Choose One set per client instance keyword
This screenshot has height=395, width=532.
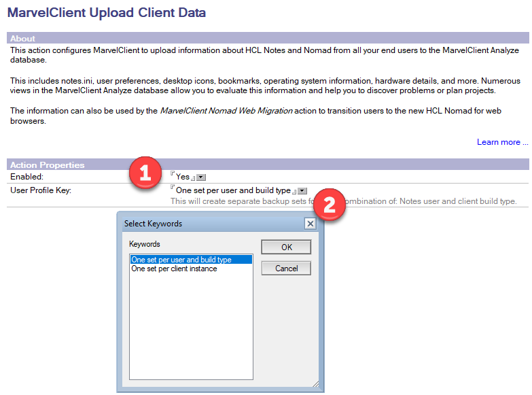point(174,269)
